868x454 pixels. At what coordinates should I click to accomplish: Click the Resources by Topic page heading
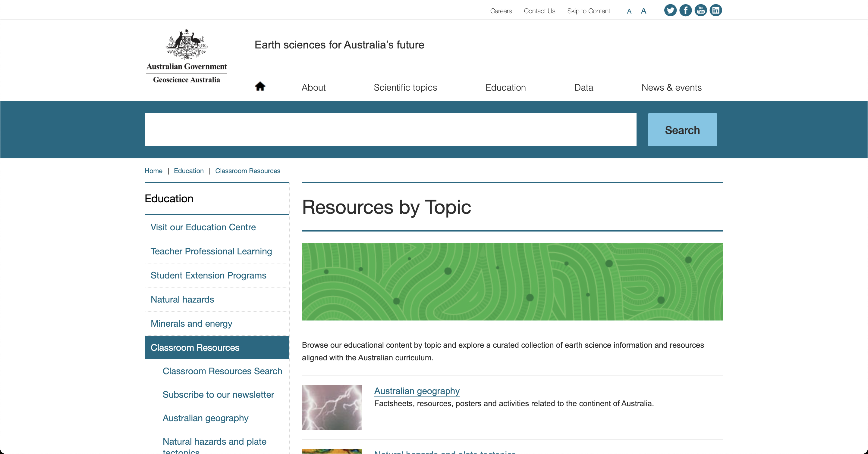[x=386, y=207]
